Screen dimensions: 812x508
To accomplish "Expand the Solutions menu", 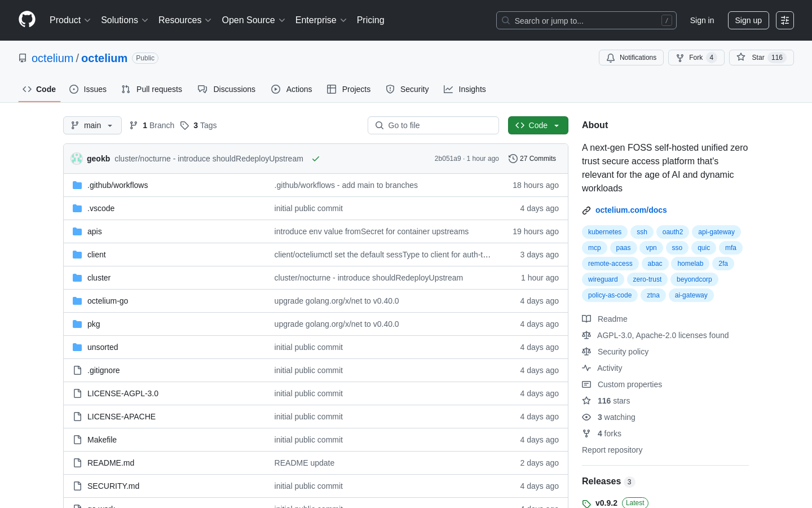I will coord(125,20).
